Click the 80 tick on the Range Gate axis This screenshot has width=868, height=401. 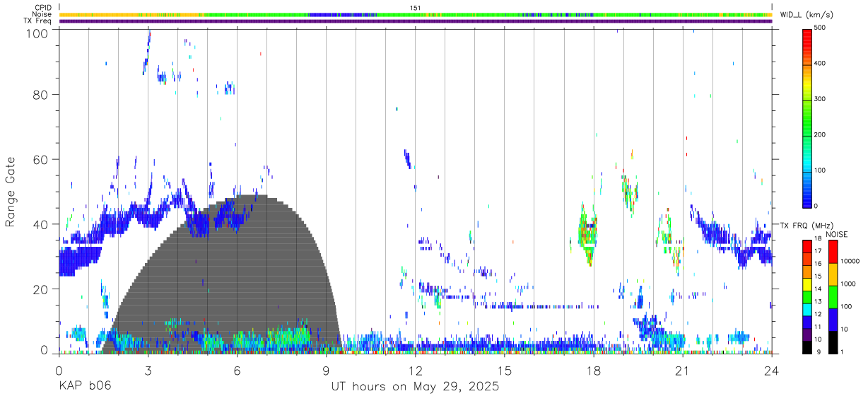[x=41, y=94]
